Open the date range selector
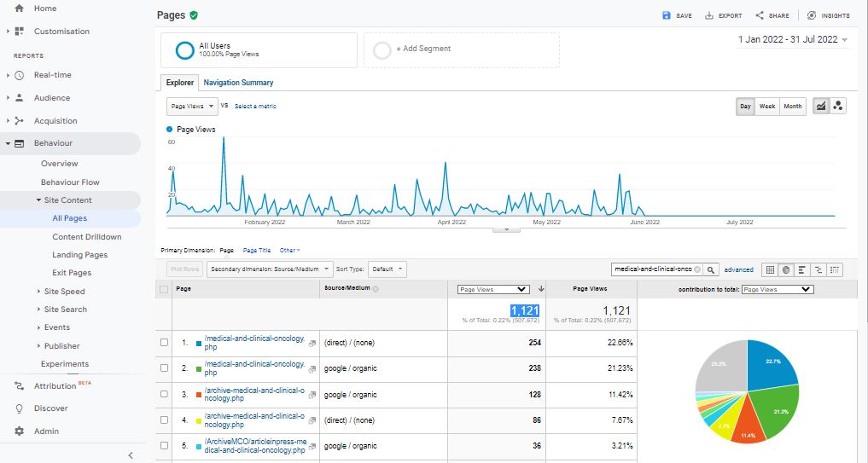The width and height of the screenshot is (868, 463). pyautogui.click(x=793, y=40)
